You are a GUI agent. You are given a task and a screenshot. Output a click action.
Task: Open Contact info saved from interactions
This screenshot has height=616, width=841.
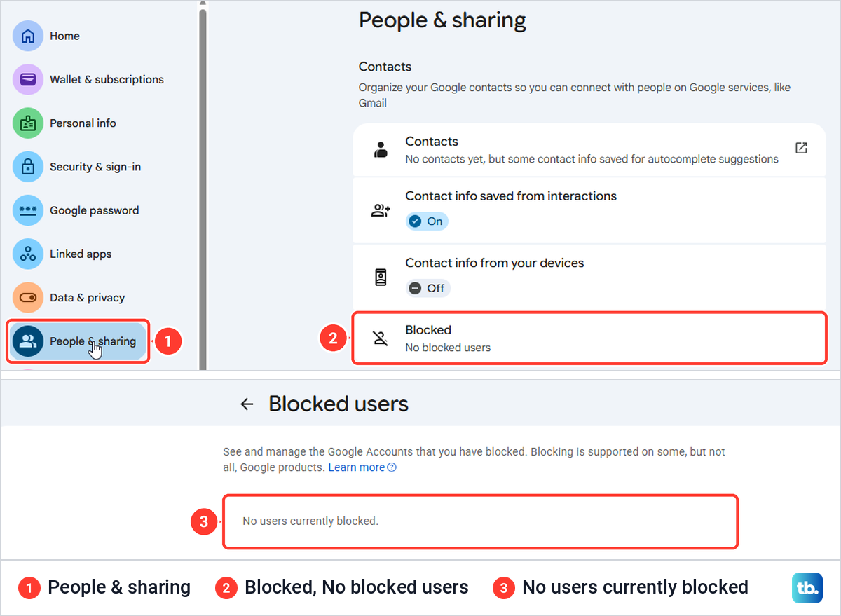(x=589, y=210)
